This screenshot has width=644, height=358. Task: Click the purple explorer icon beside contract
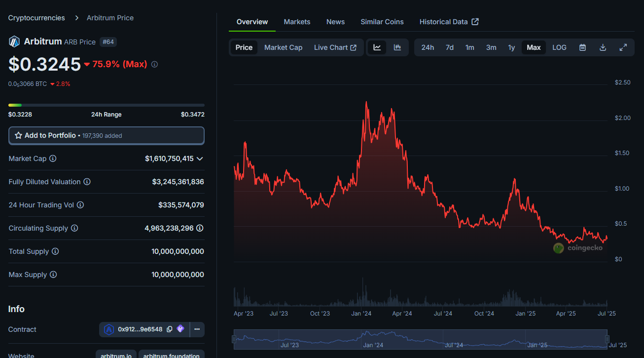coord(180,329)
